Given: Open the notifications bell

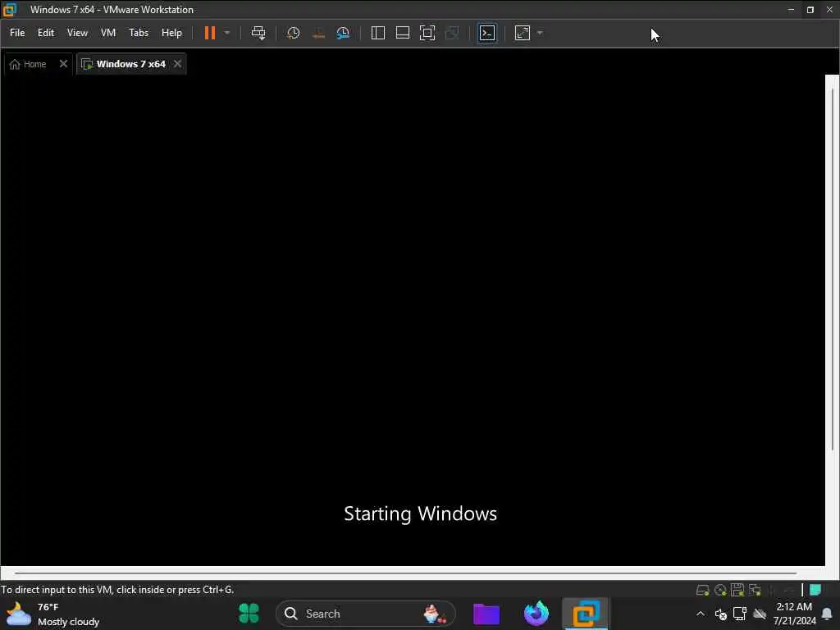Looking at the screenshot, I should [x=827, y=614].
